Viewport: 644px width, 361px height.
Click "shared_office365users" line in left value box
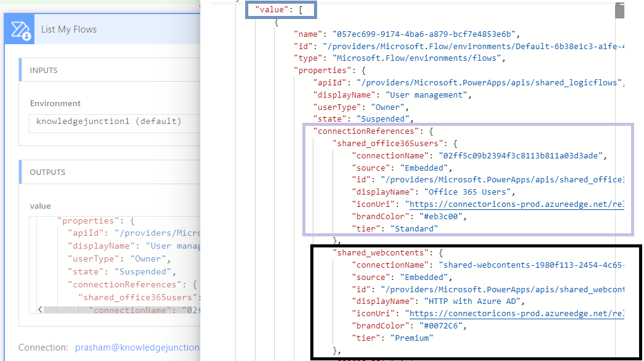pos(139,297)
